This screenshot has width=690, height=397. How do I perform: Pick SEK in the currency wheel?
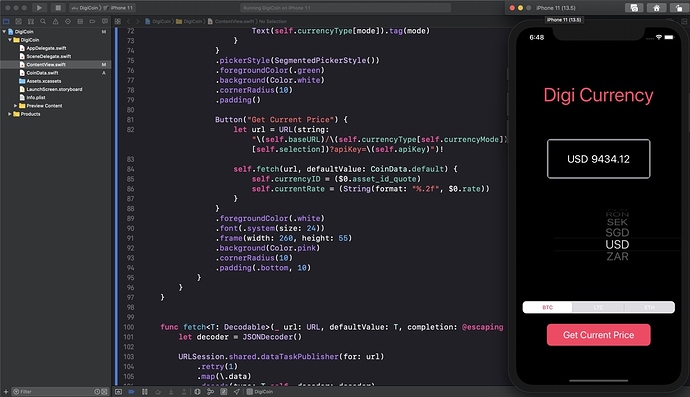pyautogui.click(x=617, y=222)
